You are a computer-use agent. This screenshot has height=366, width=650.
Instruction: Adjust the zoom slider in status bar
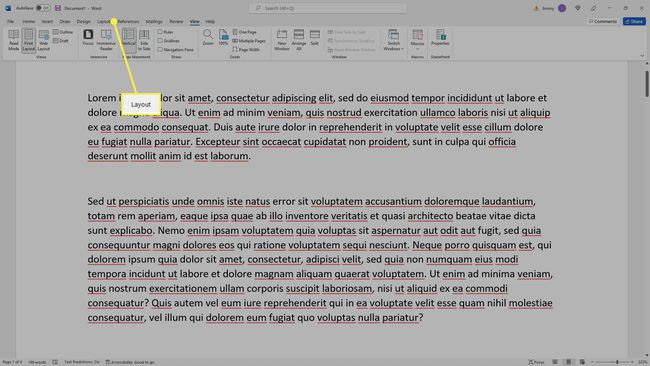click(617, 362)
